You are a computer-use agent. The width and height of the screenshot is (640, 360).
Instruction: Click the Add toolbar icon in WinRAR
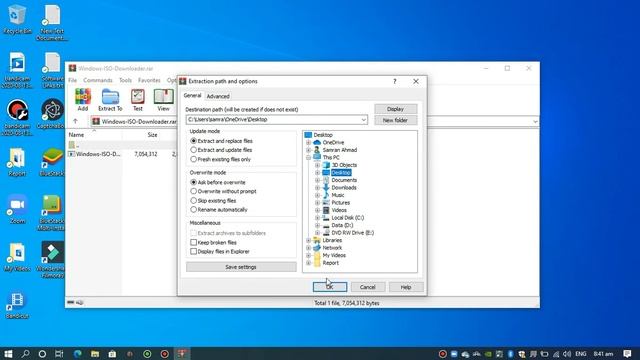pyautogui.click(x=83, y=100)
